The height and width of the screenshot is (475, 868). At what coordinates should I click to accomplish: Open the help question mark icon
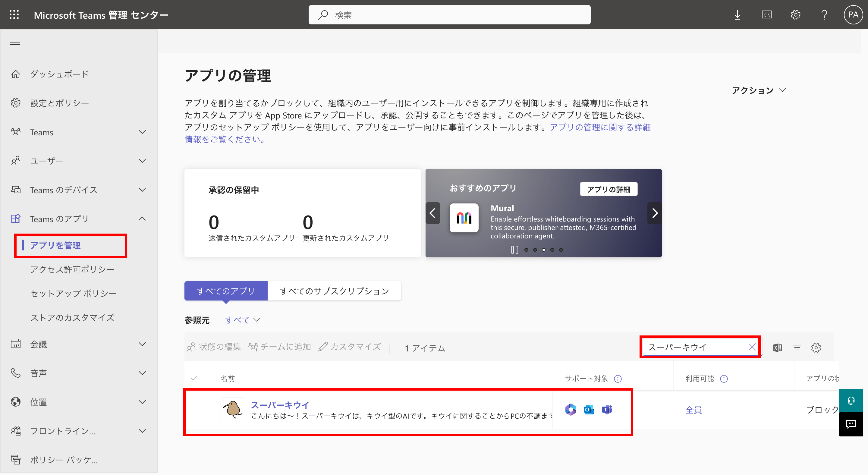point(824,15)
